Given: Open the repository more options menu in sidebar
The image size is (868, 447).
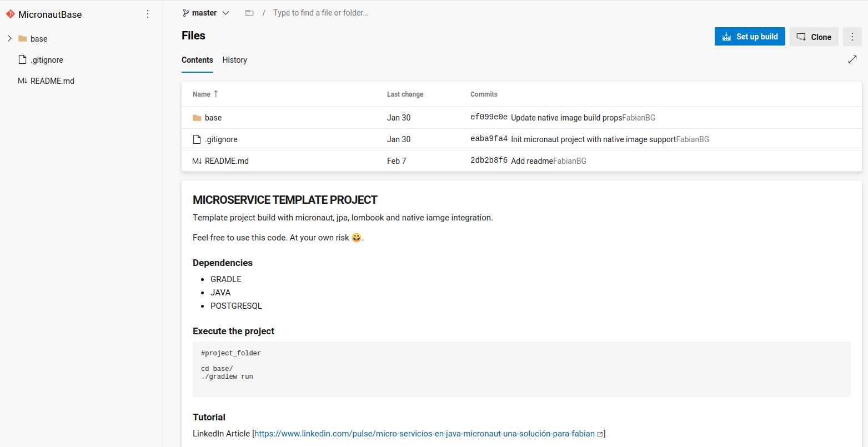Looking at the screenshot, I should (148, 14).
